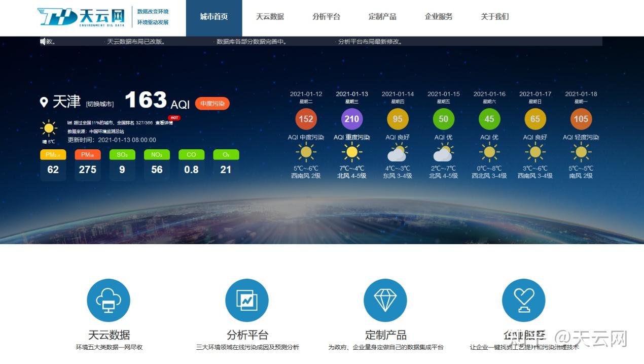The image size is (644, 364).
Task: Click the 152 AQI circle for 2021-01-12
Action: pyautogui.click(x=306, y=119)
